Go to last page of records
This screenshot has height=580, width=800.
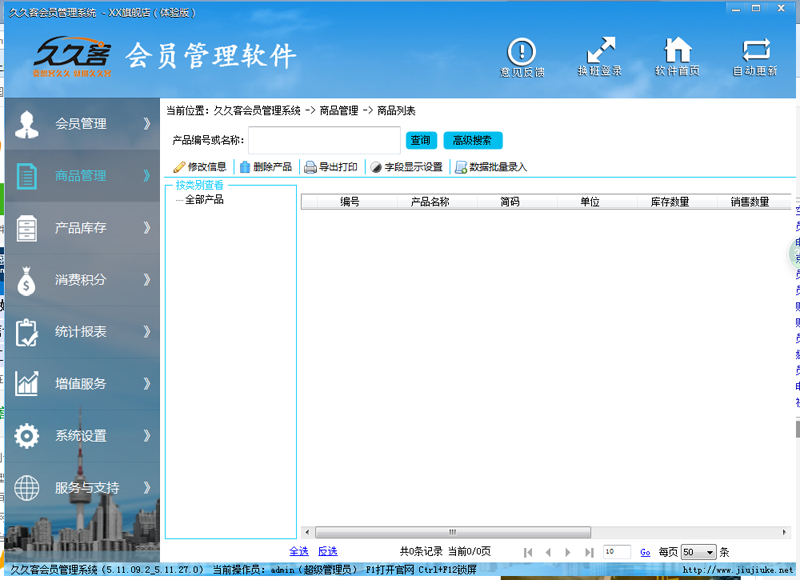coord(589,552)
